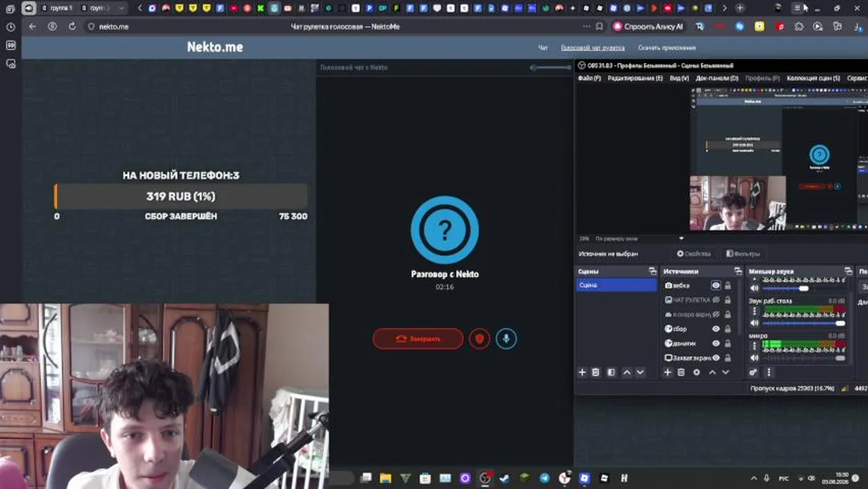The width and height of the screenshot is (868, 489).
Task: Adjust the 'Звук раб. стола' volume slider
Action: (803, 323)
